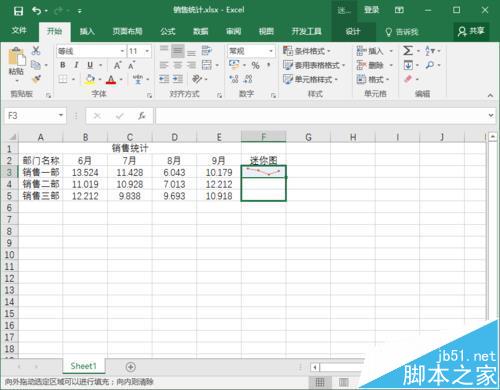Open the 文件 file tab
The height and width of the screenshot is (390, 500).
19,31
